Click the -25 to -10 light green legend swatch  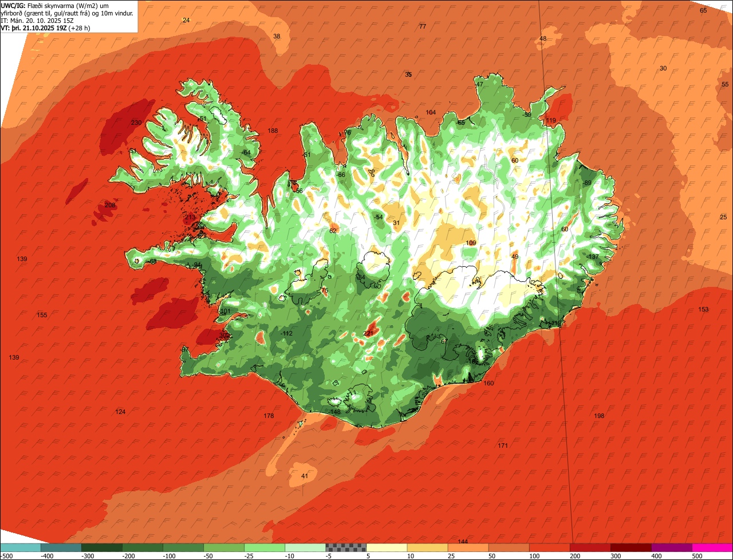[264, 547]
